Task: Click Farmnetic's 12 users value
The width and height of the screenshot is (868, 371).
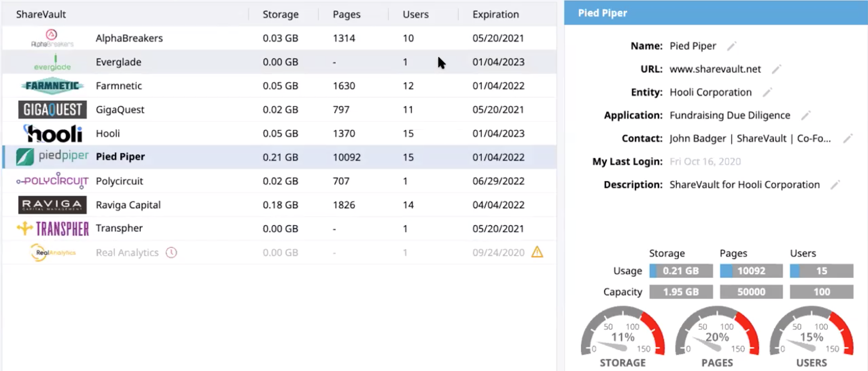Action: (408, 86)
